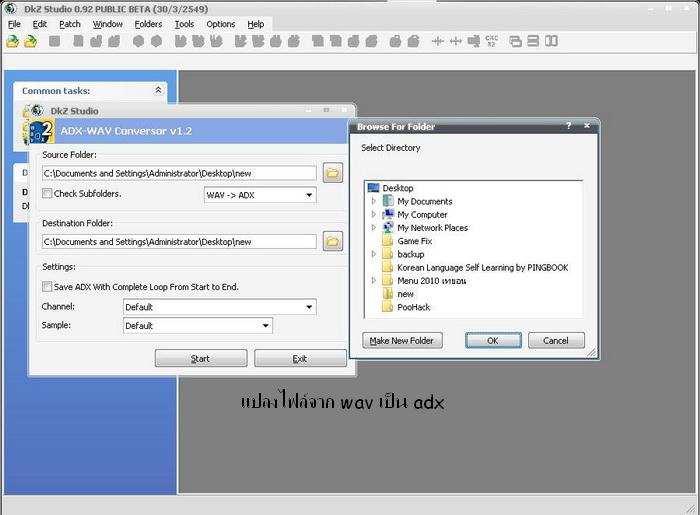
Task: Select 'Korean Language Self Learning by PINGBOOK' folder
Action: (x=483, y=267)
